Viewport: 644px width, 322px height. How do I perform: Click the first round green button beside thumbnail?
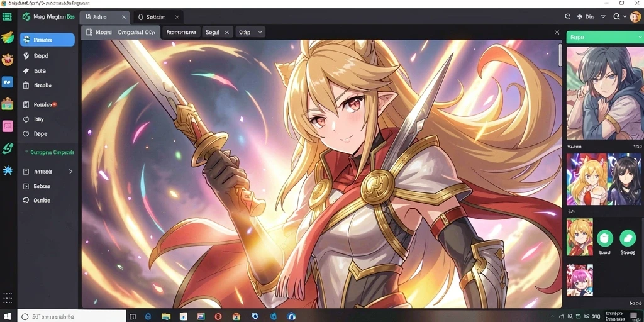605,238
